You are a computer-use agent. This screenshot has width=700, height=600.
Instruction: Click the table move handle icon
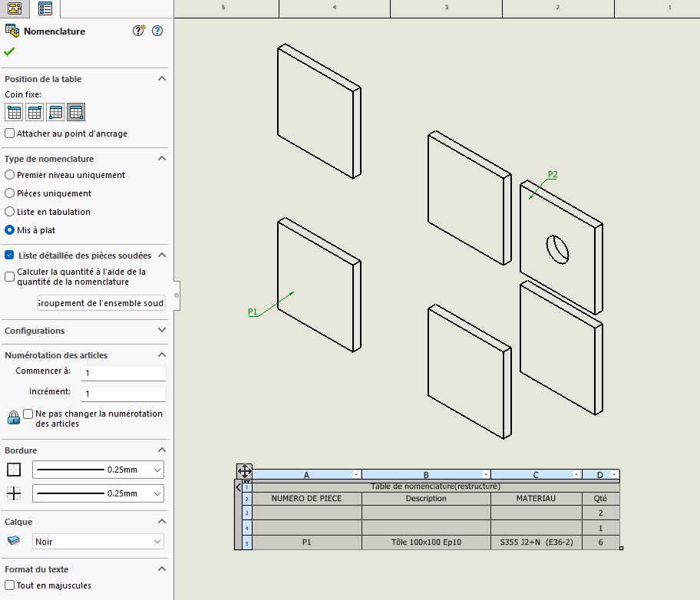point(244,471)
